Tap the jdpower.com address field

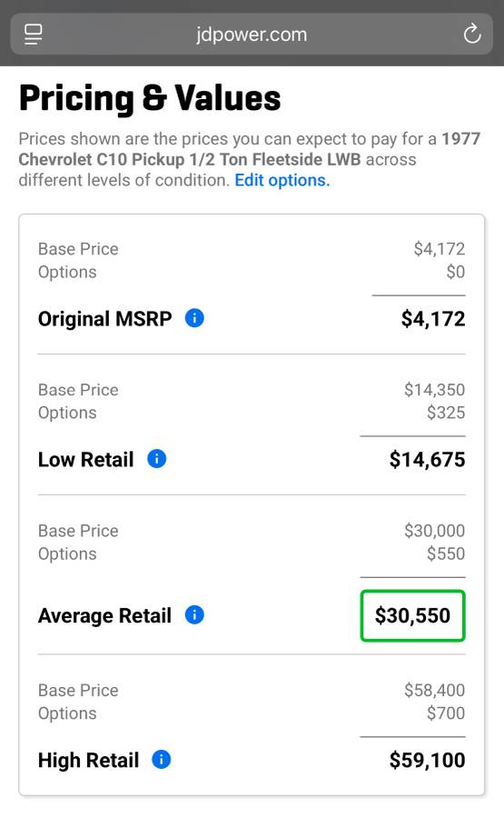[252, 35]
